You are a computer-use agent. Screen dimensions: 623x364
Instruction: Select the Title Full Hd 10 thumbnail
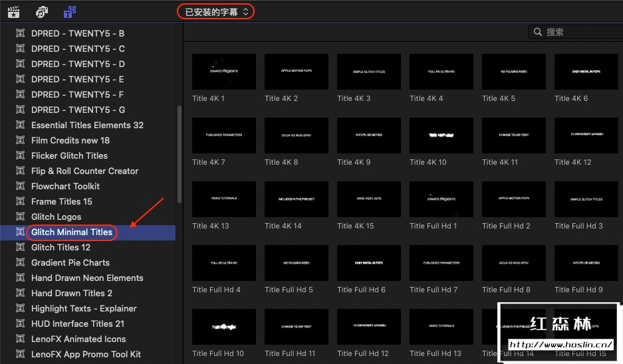pos(223,327)
